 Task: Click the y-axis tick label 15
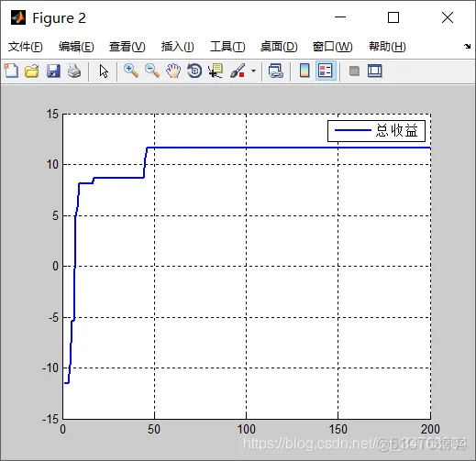52,114
